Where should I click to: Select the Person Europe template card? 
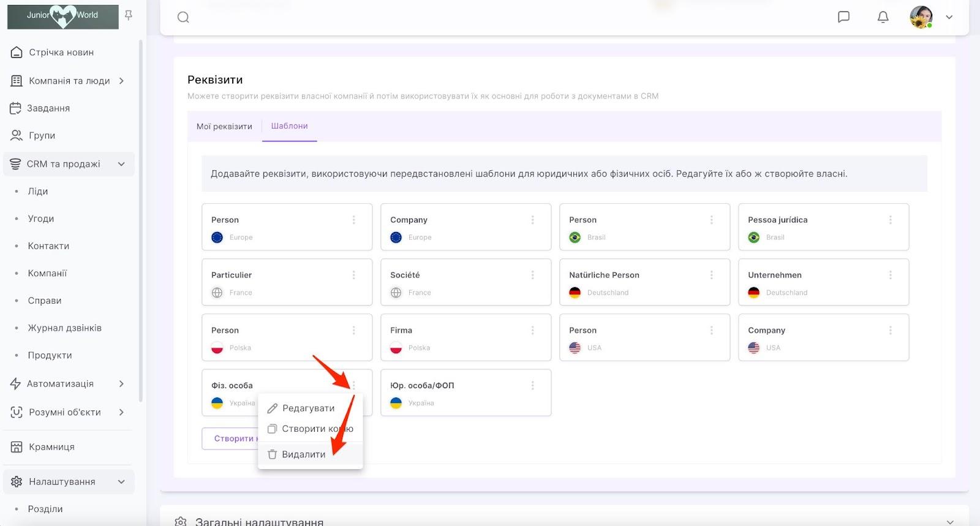click(287, 227)
